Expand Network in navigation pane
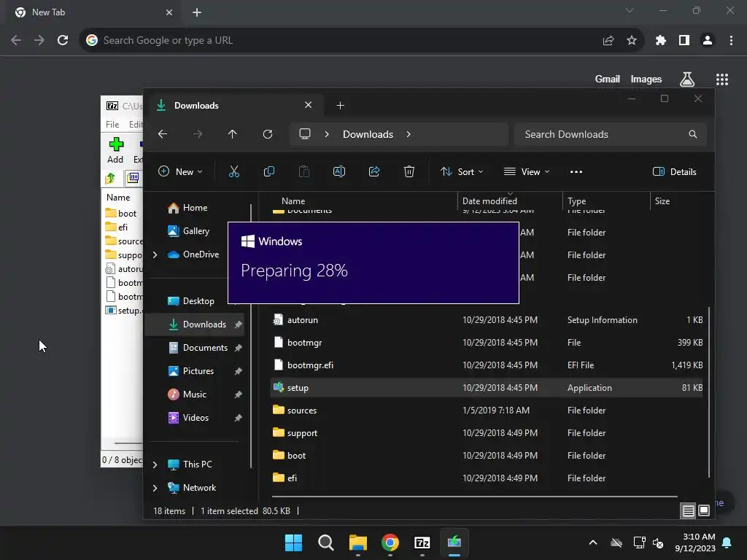The height and width of the screenshot is (560, 747). pos(155,488)
